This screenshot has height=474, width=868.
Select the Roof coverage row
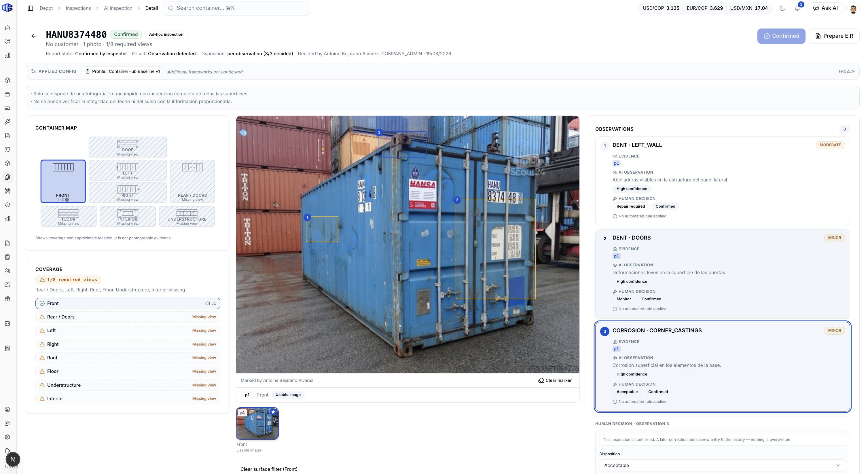coord(128,358)
